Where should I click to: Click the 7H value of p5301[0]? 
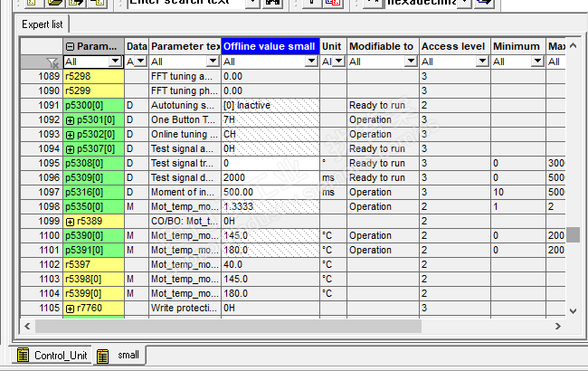(x=270, y=120)
